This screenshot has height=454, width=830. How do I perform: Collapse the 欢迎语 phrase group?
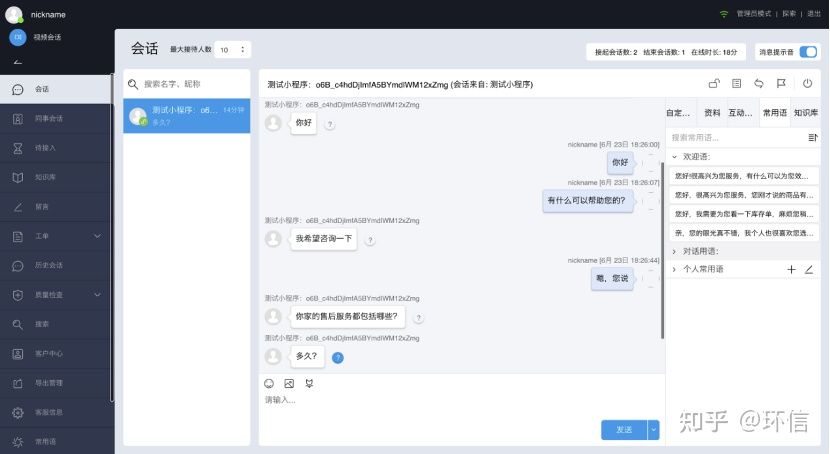pyautogui.click(x=675, y=157)
